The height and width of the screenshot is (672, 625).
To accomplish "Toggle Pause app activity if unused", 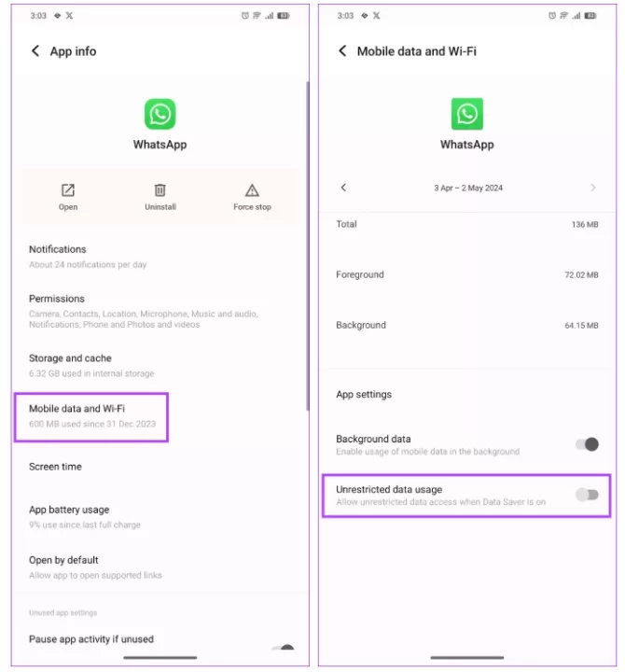I will pyautogui.click(x=284, y=647).
